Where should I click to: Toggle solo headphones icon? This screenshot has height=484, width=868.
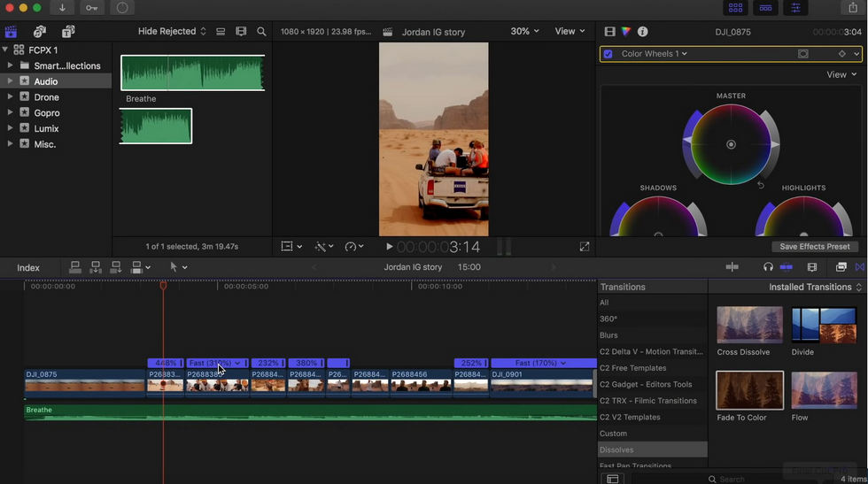point(768,267)
